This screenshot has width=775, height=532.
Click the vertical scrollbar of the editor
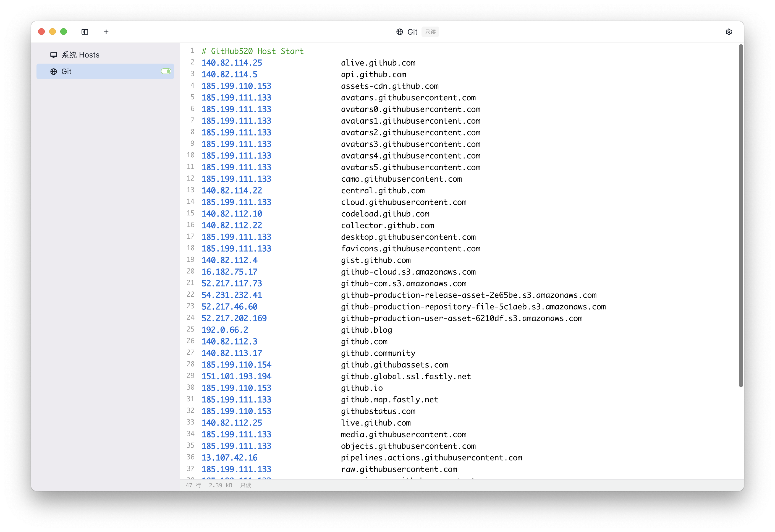[741, 215]
